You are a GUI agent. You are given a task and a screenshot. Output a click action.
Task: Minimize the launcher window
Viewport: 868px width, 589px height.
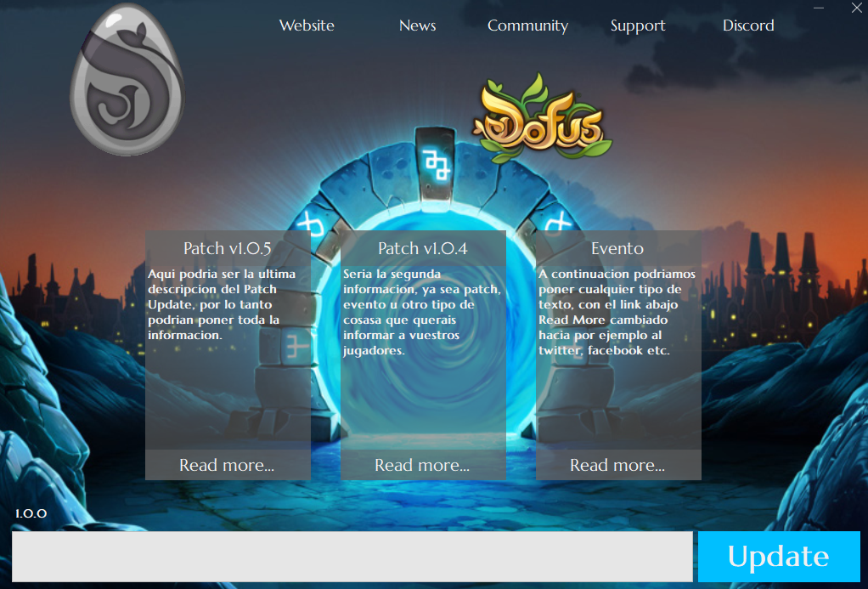point(819,8)
